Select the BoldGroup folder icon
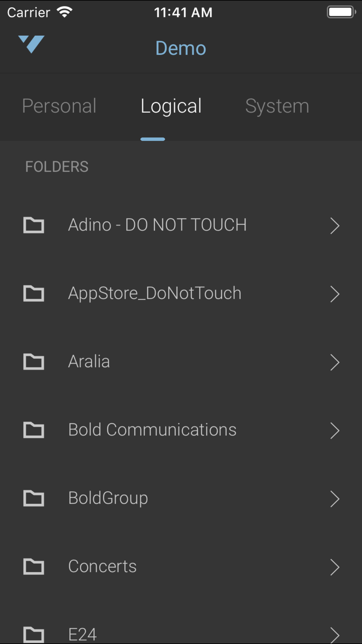Image resolution: width=362 pixels, height=644 pixels. coord(34,498)
